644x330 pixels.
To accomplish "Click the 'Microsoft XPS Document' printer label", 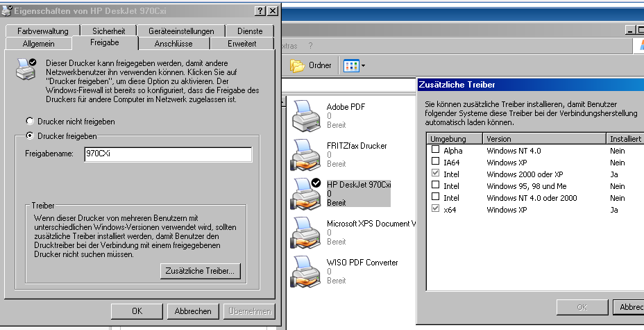I will click(371, 224).
